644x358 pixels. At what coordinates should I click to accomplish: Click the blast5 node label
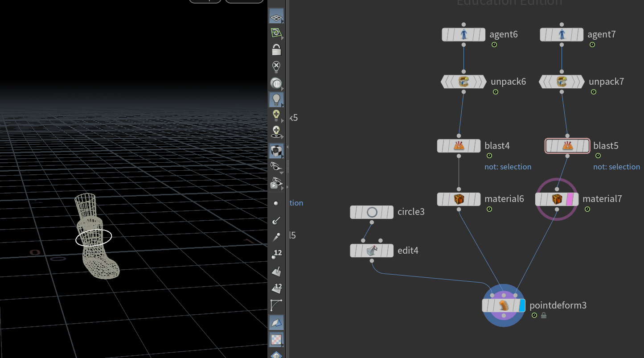tap(606, 146)
